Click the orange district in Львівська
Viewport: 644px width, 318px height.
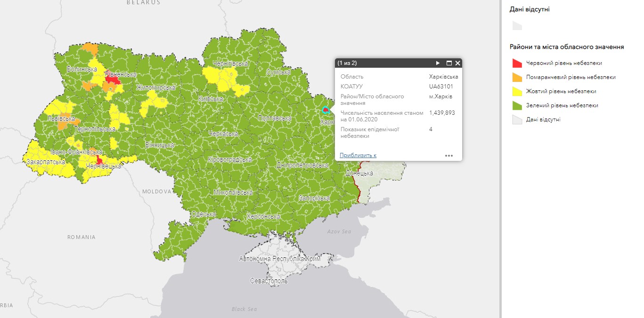[62, 125]
